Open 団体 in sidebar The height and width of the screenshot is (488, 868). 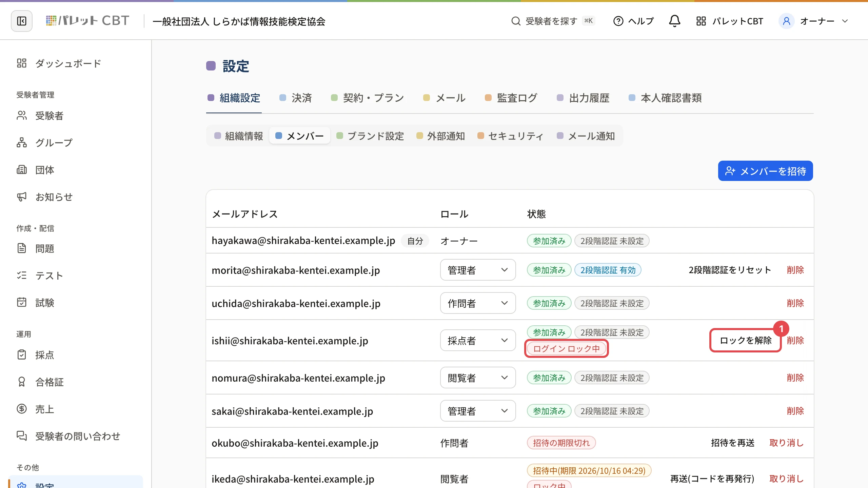(x=35, y=170)
